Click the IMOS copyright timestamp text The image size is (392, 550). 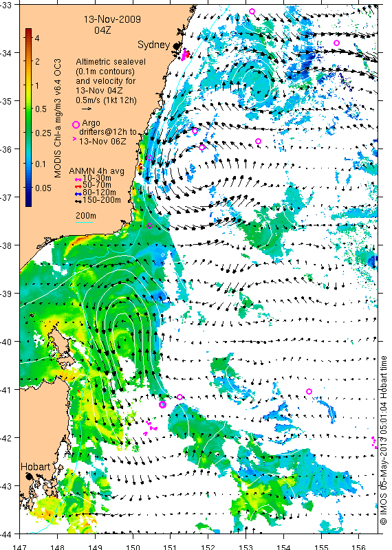[384, 441]
